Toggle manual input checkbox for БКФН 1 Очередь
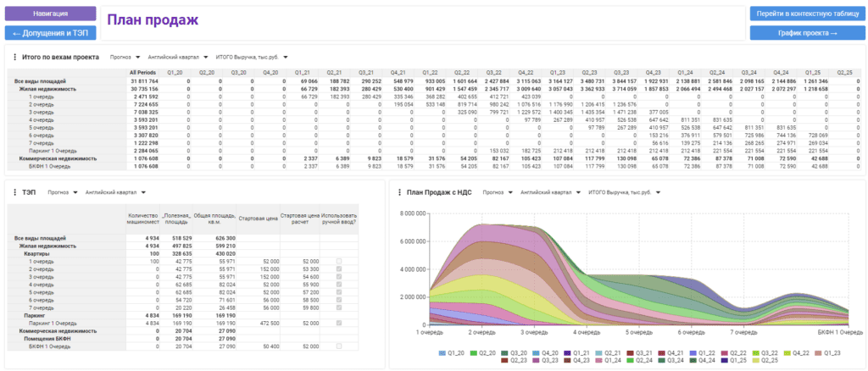The width and height of the screenshot is (868, 371). [339, 346]
